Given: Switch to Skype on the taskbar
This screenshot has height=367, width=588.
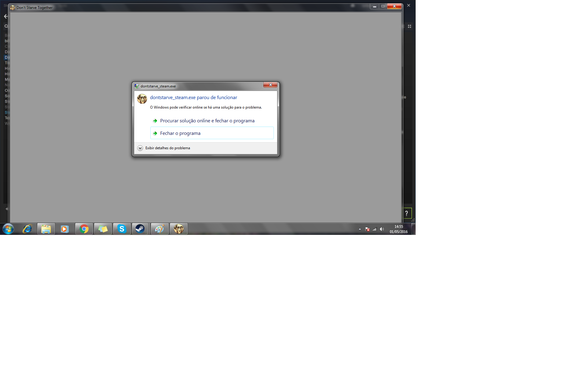Looking at the screenshot, I should pos(122,229).
